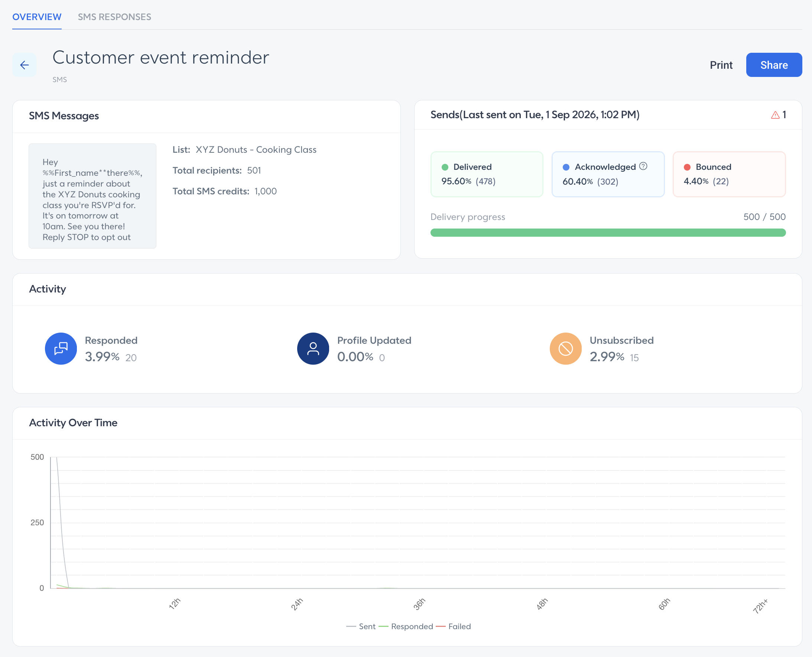Click the 72h+ label on chart axis

click(760, 606)
